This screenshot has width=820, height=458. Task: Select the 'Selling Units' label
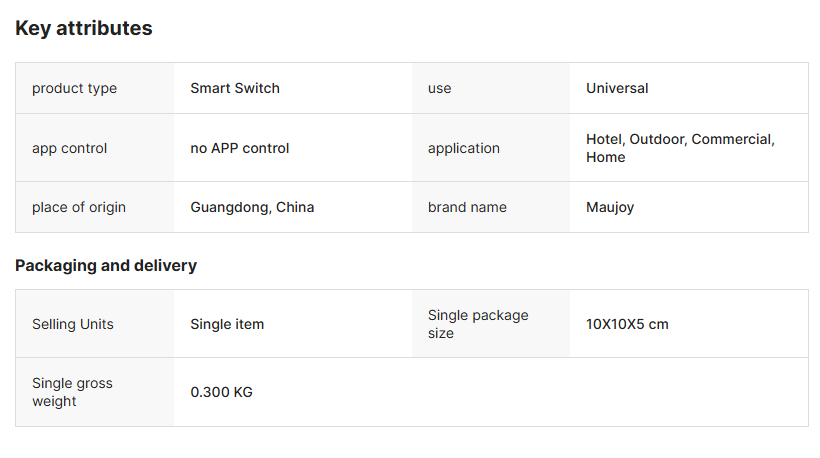click(x=73, y=324)
